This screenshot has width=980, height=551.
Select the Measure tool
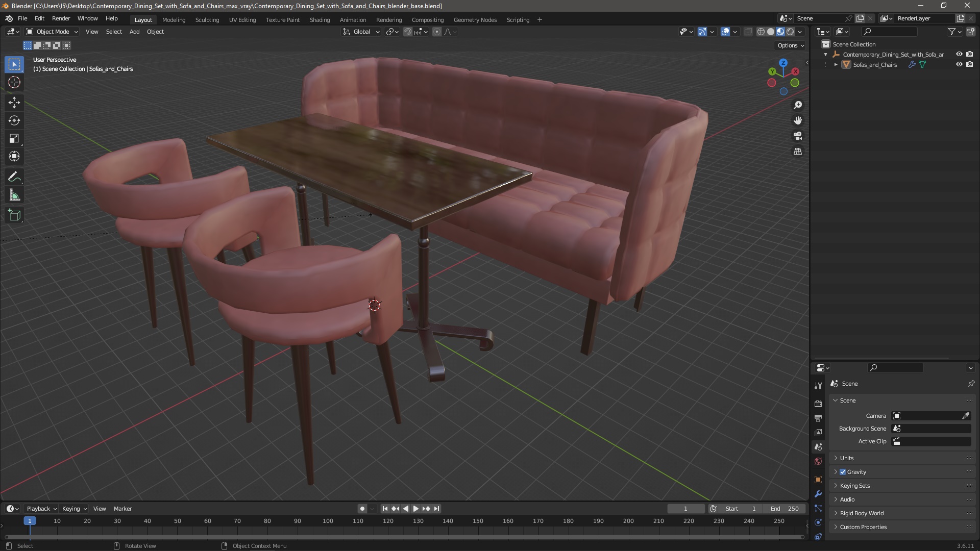pos(14,195)
